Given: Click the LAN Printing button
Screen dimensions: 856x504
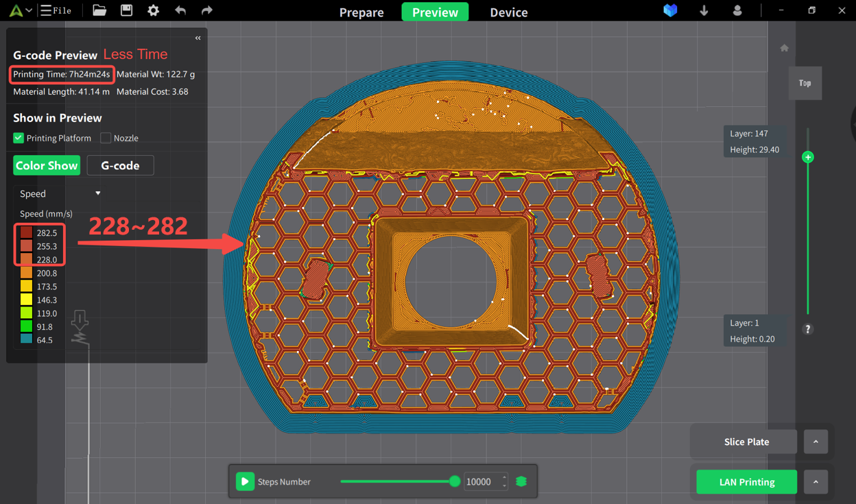Looking at the screenshot, I should (x=746, y=482).
